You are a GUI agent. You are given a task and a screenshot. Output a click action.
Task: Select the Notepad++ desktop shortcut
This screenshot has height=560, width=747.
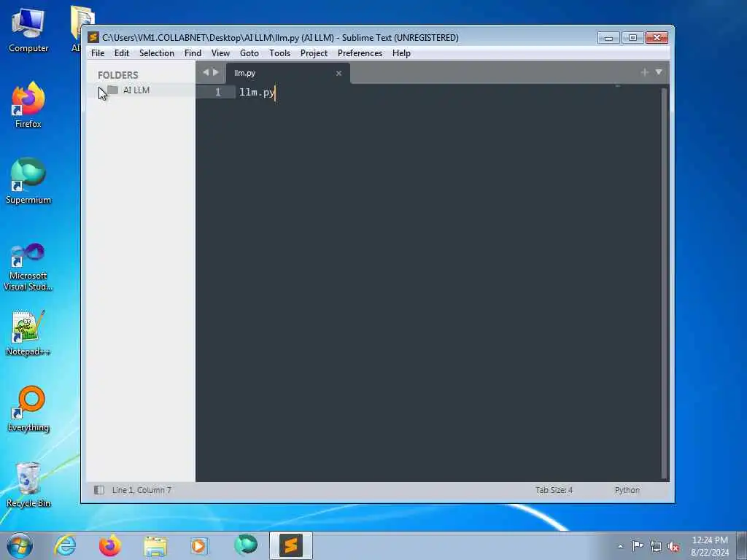[28, 333]
